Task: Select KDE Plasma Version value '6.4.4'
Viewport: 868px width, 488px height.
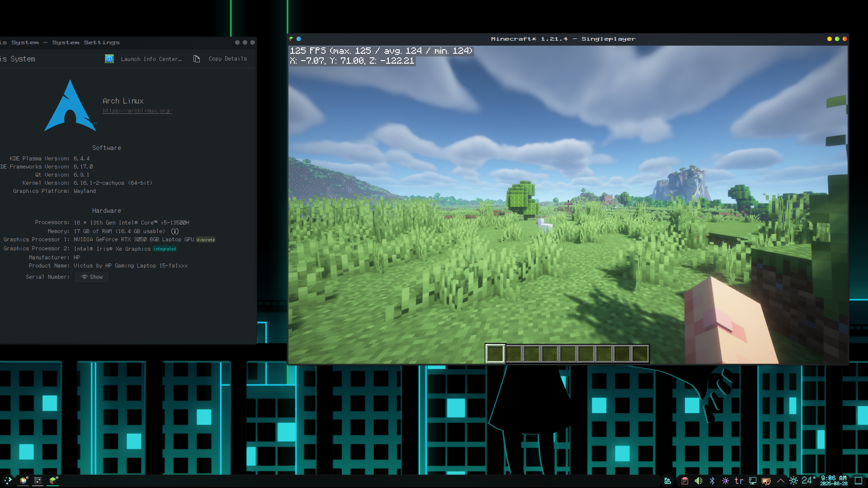Action: [x=82, y=159]
